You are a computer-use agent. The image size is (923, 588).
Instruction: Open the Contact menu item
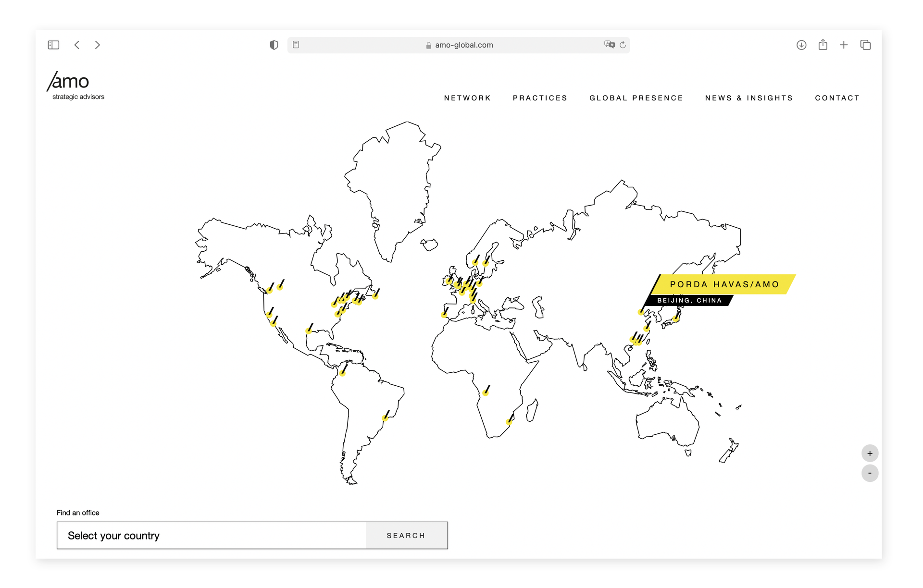[x=837, y=98]
